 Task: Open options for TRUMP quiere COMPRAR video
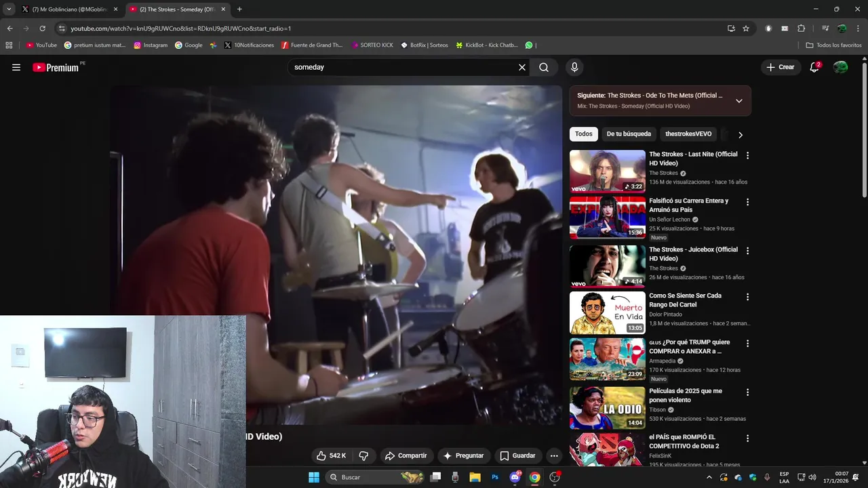[x=747, y=344]
